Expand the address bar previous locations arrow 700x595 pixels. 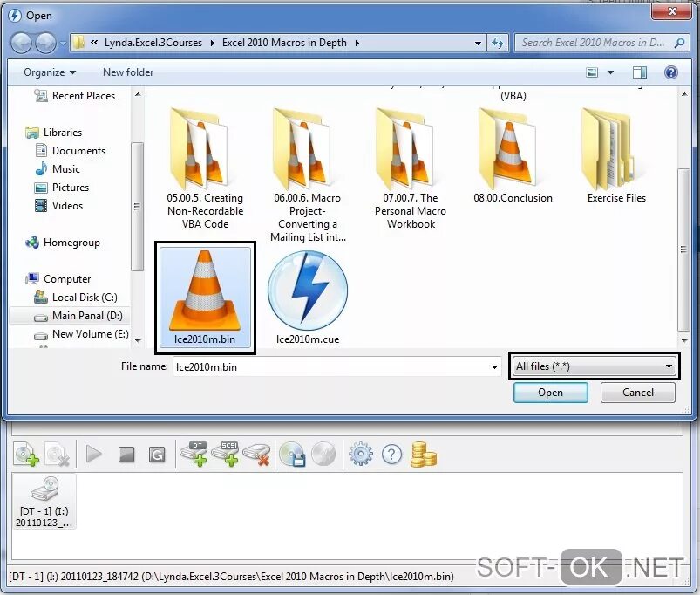(x=478, y=43)
